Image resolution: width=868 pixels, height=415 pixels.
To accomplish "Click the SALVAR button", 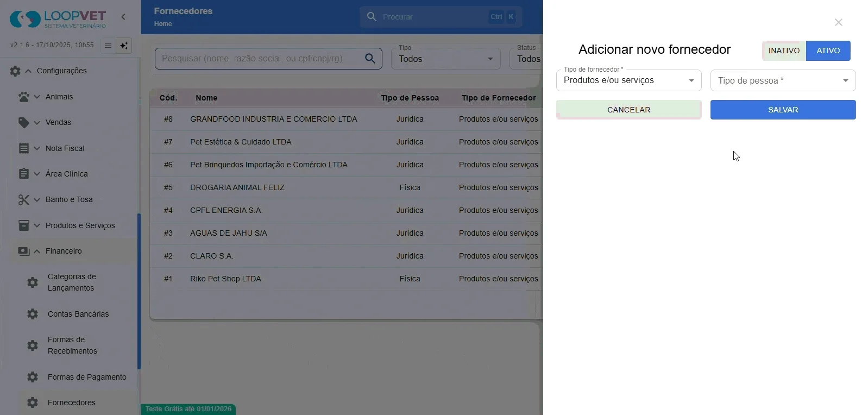I will click(x=783, y=110).
